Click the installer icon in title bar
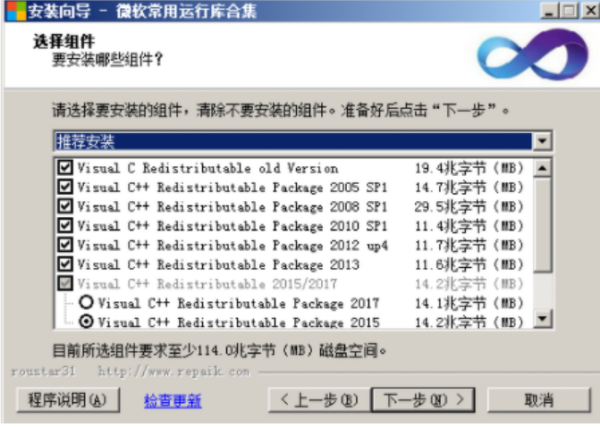This screenshot has width=600, height=427. (x=16, y=11)
